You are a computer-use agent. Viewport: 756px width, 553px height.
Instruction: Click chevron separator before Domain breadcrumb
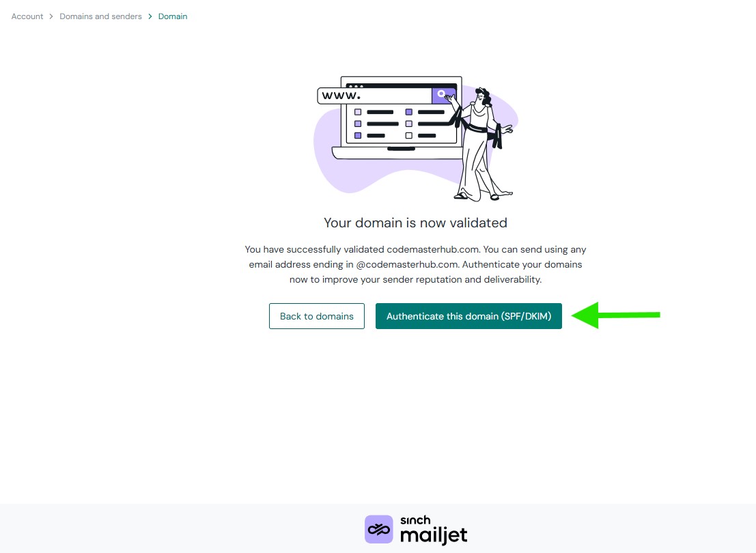150,16
